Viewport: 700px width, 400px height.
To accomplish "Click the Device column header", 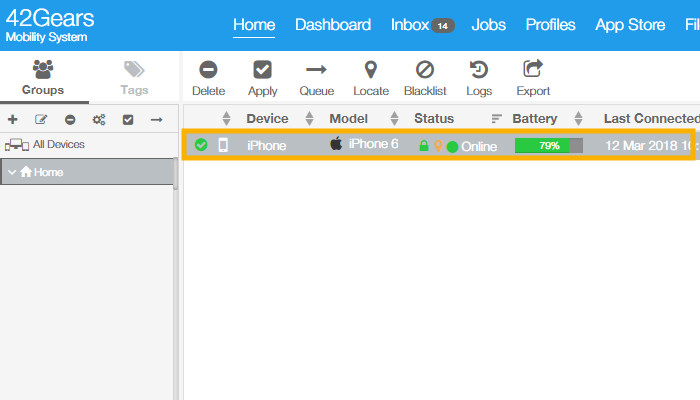I will point(267,118).
